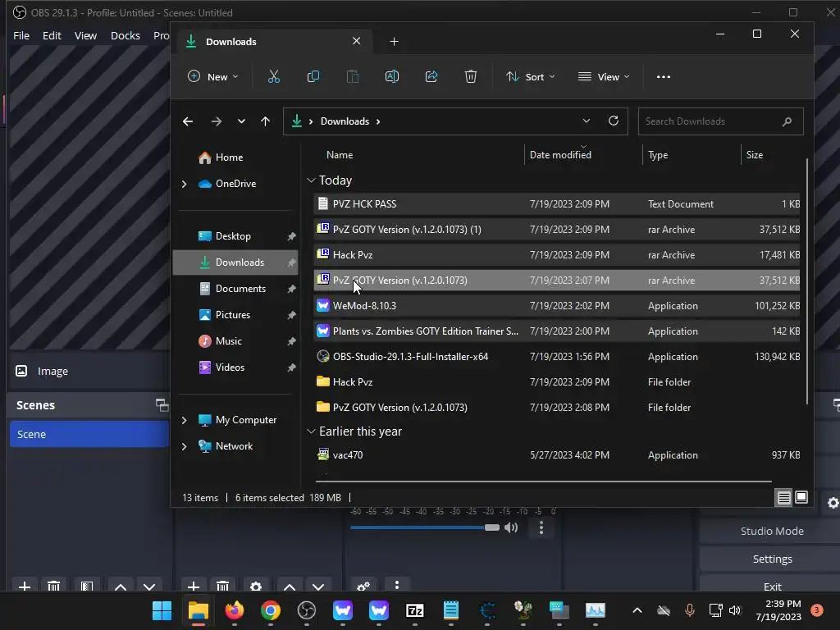This screenshot has height=630, width=840.
Task: Open 7-Zip from the taskbar
Action: coord(414,610)
